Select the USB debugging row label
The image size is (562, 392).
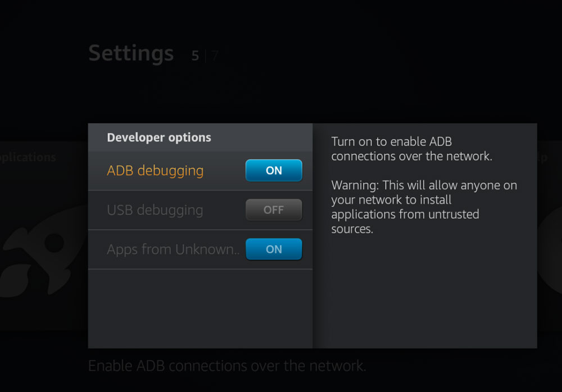[x=155, y=211]
